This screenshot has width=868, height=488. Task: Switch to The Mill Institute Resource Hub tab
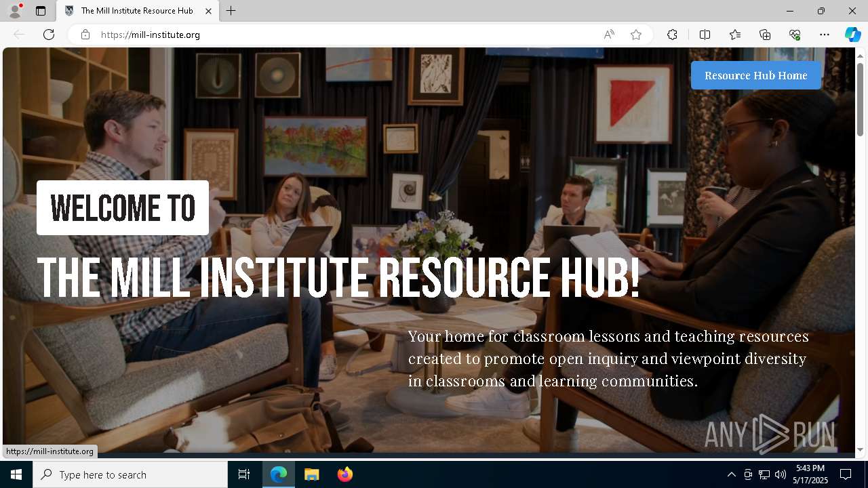tap(137, 11)
